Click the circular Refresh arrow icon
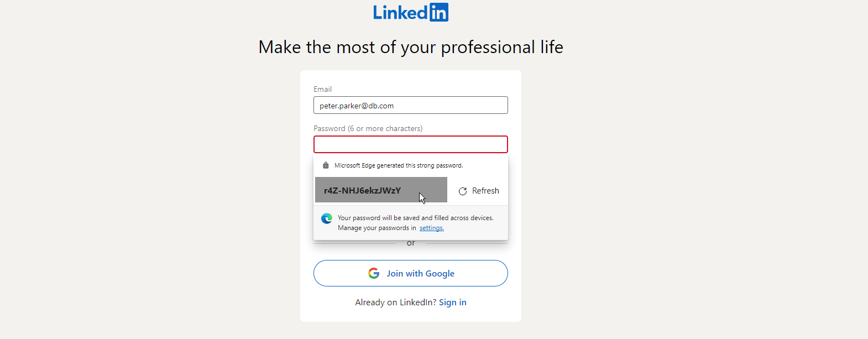 click(x=463, y=191)
